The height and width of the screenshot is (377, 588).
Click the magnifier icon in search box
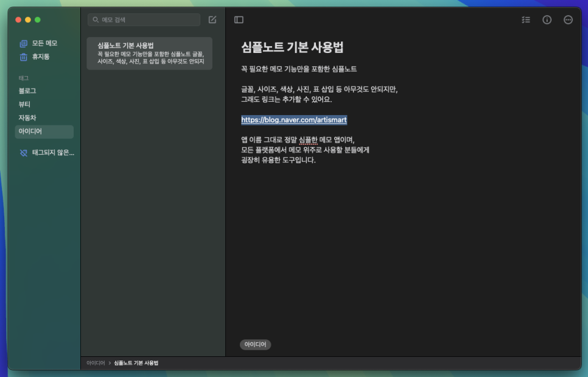[x=96, y=19]
